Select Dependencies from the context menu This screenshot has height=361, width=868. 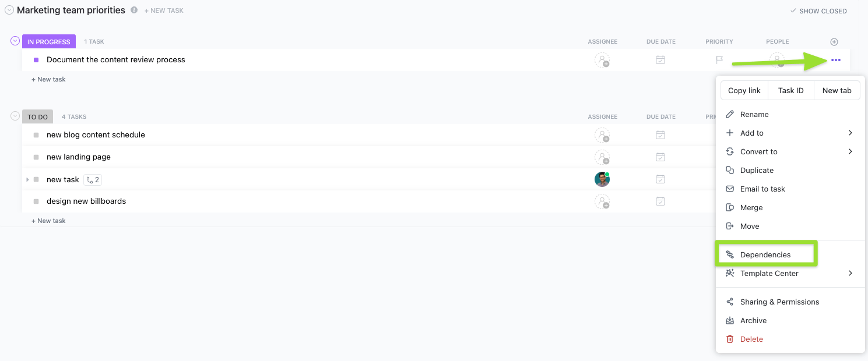click(x=765, y=254)
